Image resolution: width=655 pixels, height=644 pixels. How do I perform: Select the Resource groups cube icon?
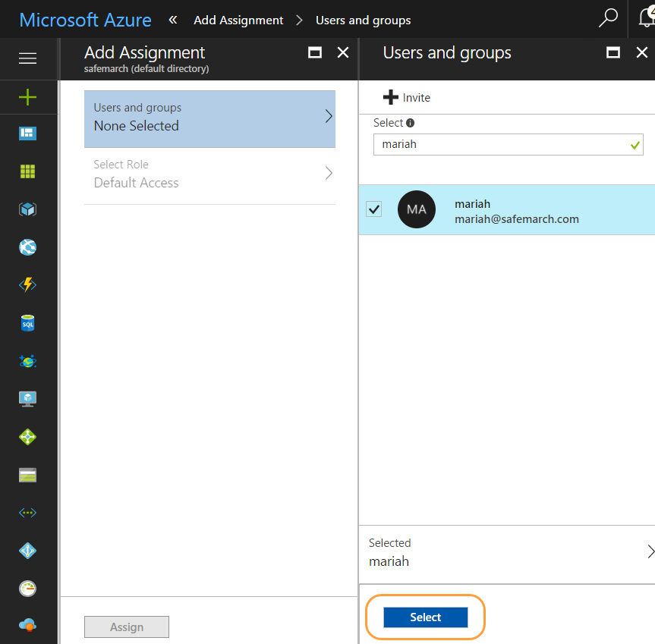27,209
